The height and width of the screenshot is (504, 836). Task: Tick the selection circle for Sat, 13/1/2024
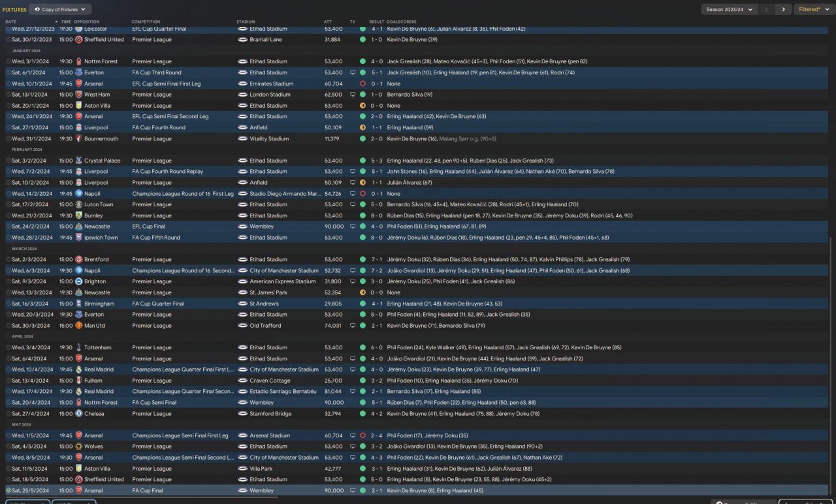click(x=8, y=95)
